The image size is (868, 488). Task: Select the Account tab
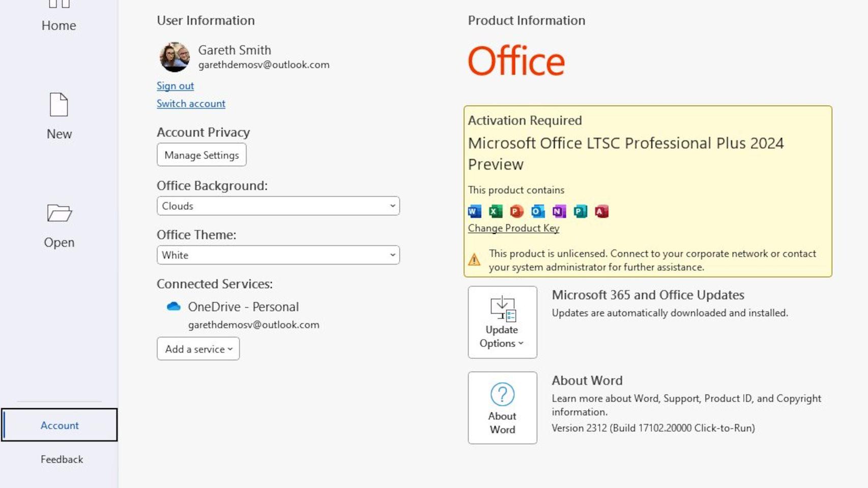59,425
